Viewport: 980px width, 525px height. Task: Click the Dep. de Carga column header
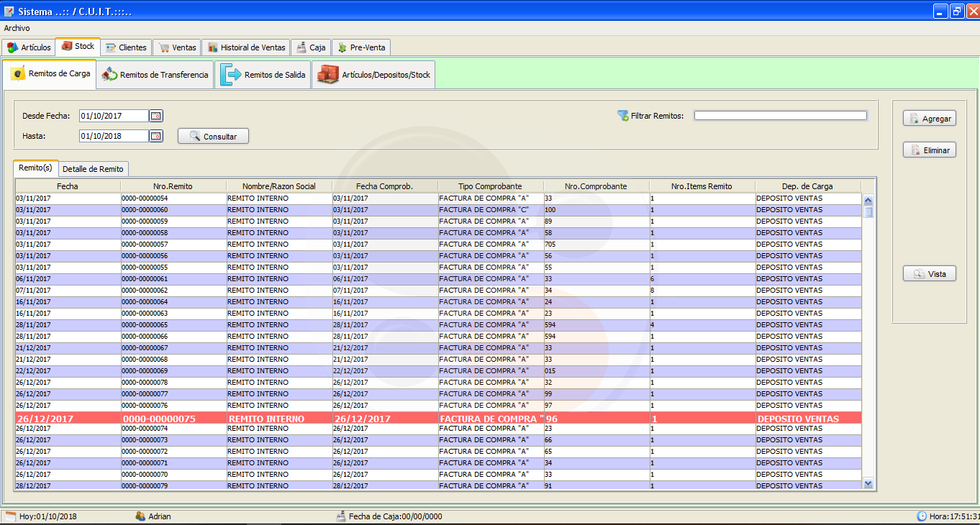click(808, 186)
